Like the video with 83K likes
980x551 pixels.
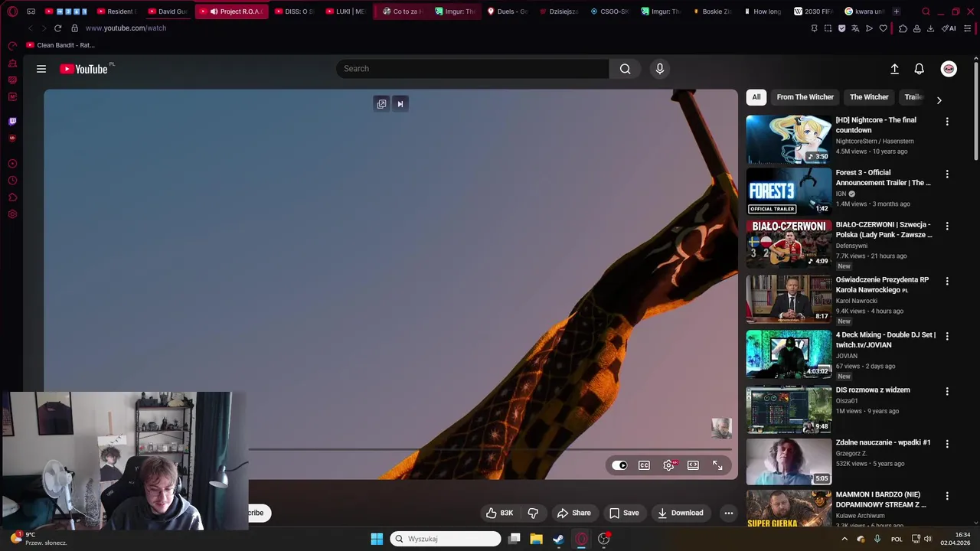pyautogui.click(x=499, y=513)
